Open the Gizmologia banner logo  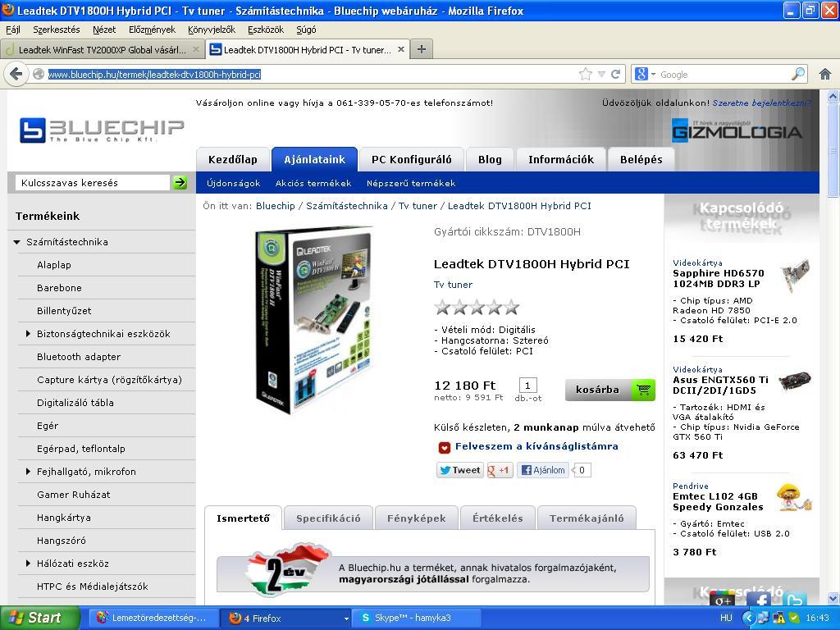737,130
